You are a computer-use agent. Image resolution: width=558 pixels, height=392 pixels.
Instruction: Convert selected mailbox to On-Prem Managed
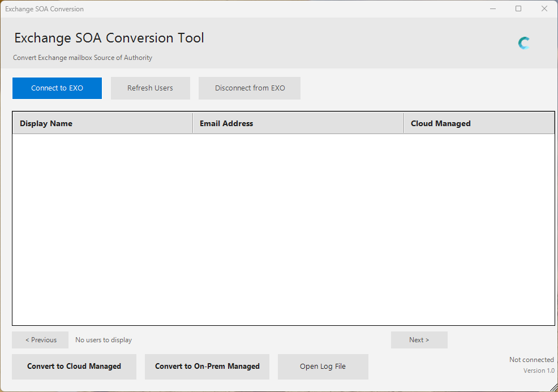207,367
